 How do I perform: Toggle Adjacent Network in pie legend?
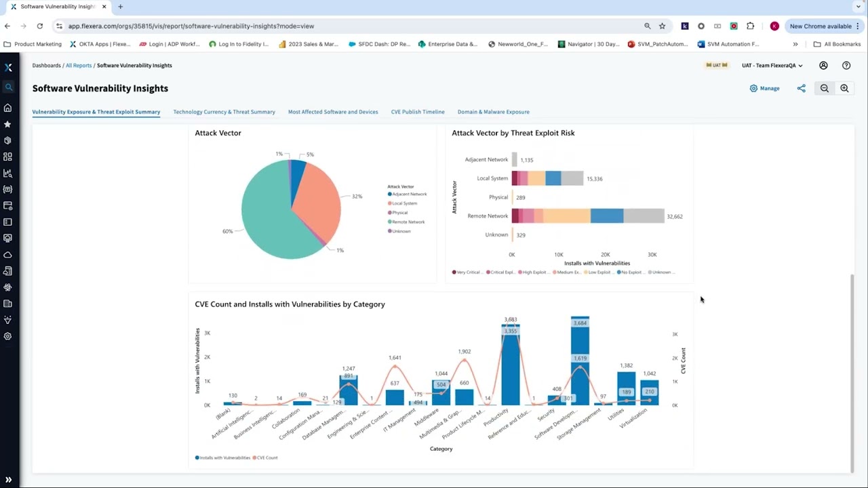coord(408,195)
